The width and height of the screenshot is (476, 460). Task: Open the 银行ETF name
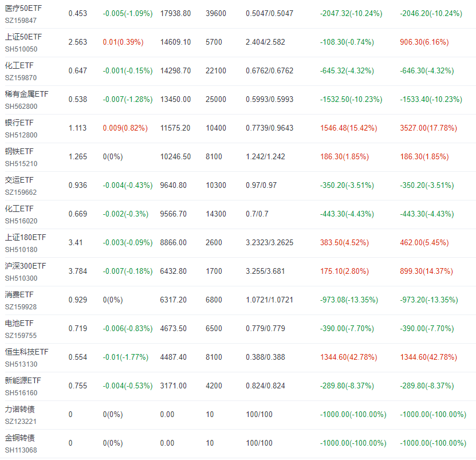click(x=19, y=123)
